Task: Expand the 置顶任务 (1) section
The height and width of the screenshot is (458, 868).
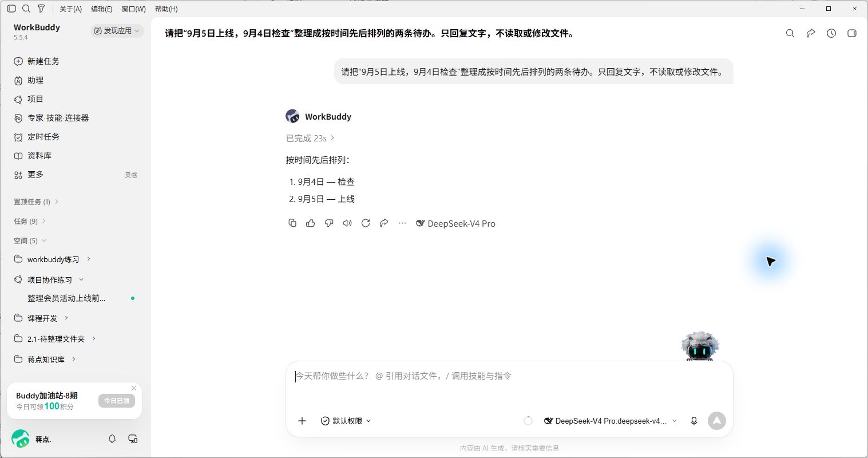Action: click(36, 202)
